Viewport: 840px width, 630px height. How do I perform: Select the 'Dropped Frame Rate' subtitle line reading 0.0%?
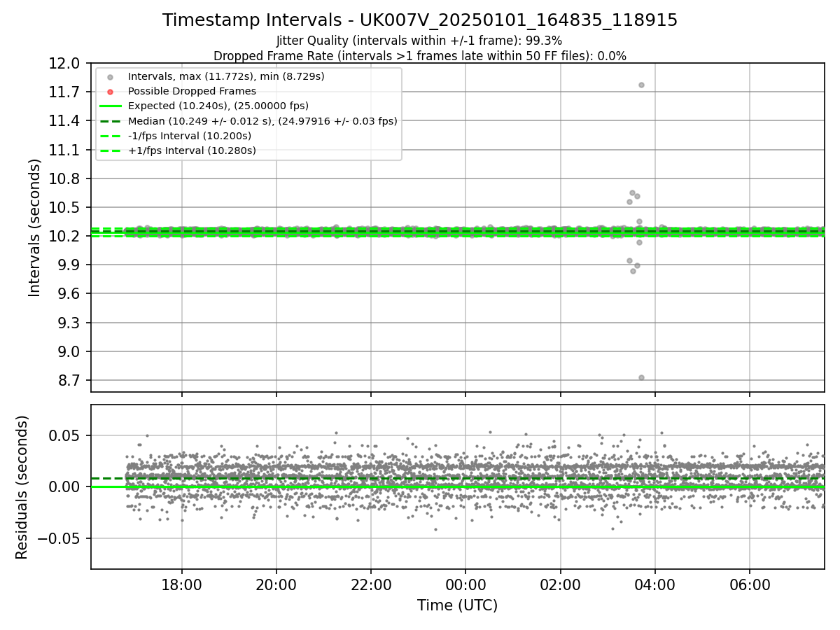point(420,55)
